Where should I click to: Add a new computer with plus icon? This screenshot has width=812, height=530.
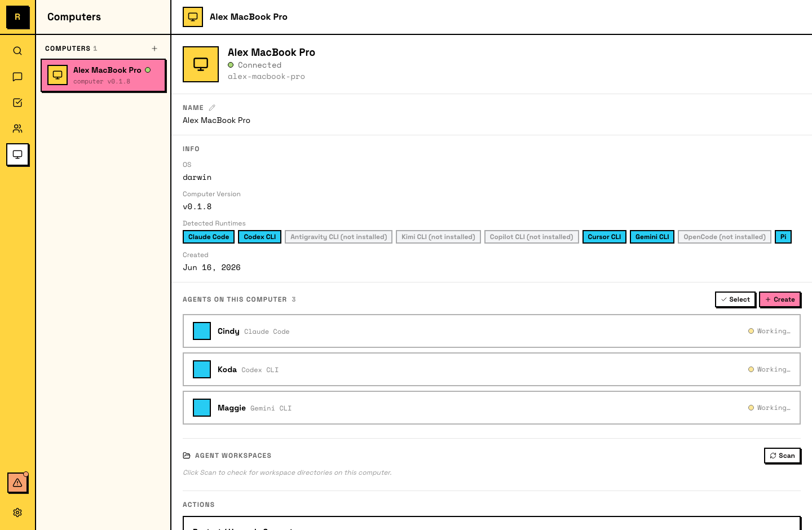[x=155, y=48]
